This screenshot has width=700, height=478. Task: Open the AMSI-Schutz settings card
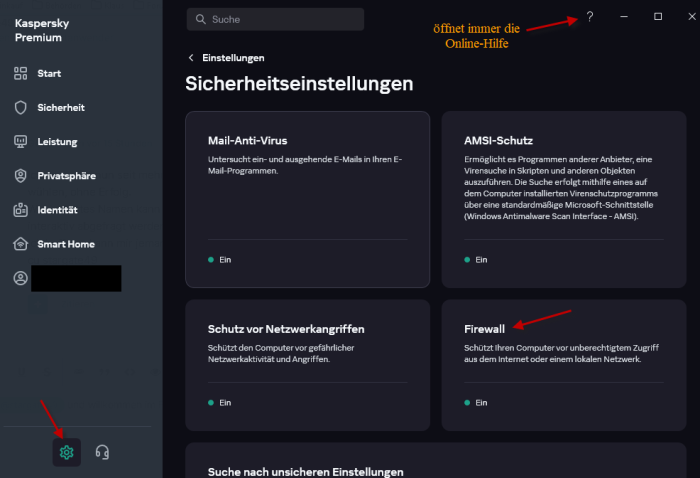pyautogui.click(x=564, y=199)
